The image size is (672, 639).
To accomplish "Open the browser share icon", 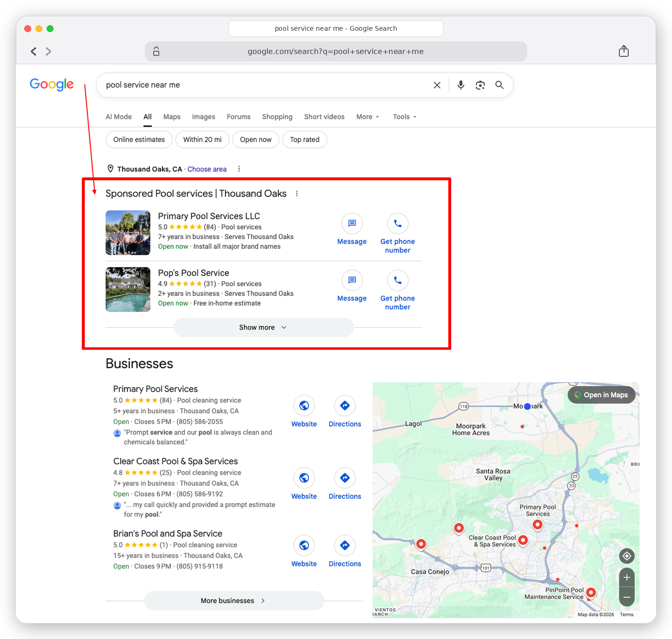I will [x=624, y=51].
